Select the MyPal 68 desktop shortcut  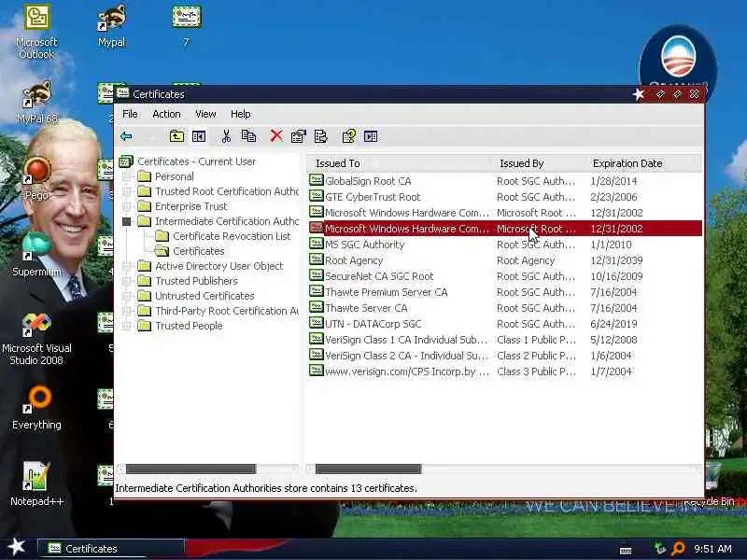click(36, 103)
